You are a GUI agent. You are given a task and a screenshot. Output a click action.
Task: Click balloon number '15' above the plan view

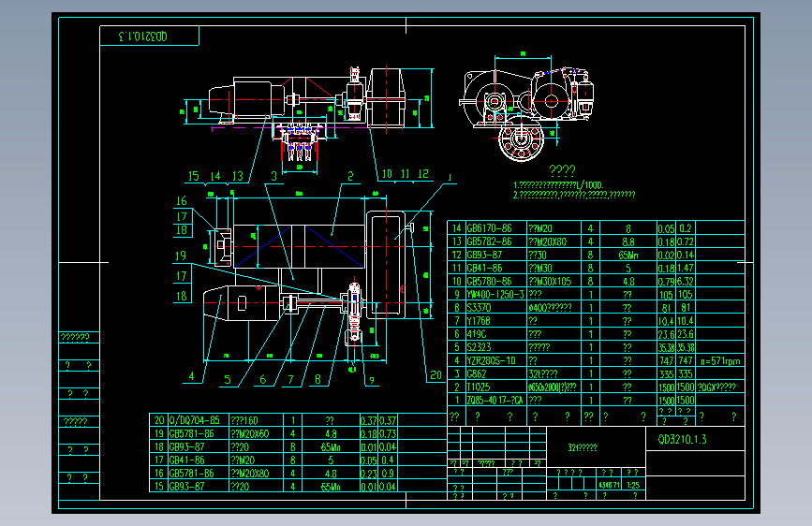193,177
